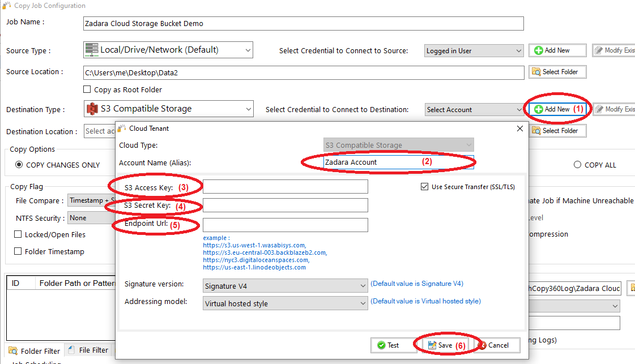The width and height of the screenshot is (635, 364).
Task: Click the Add New destination credential button
Action: tap(557, 109)
